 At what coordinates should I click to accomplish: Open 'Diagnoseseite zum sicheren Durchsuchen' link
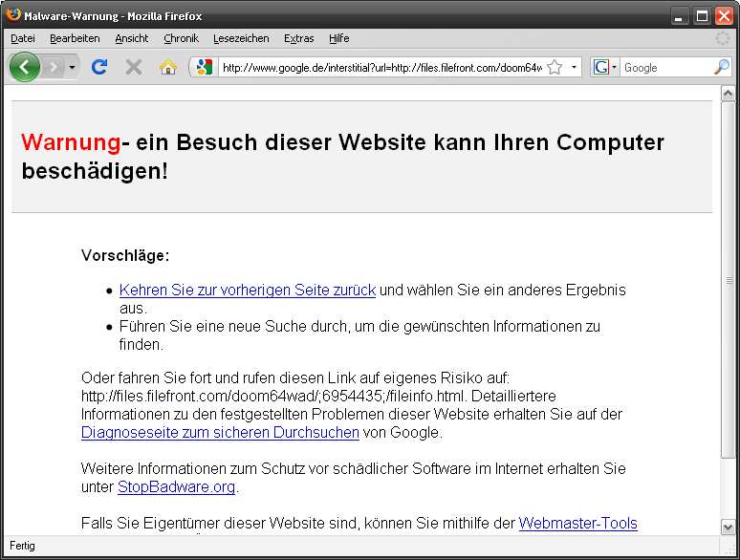coord(220,432)
